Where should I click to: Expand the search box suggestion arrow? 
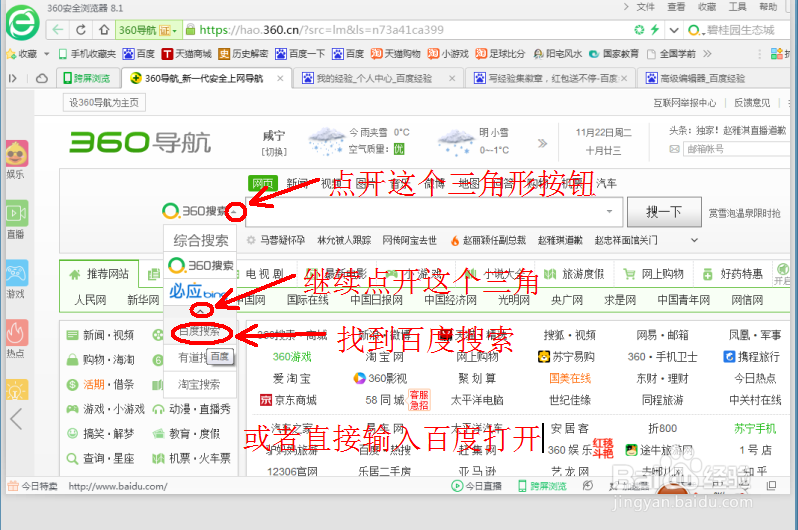coord(609,211)
